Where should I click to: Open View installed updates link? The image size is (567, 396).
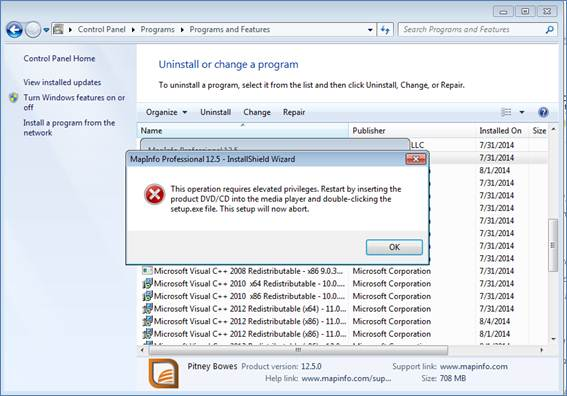coord(62,82)
